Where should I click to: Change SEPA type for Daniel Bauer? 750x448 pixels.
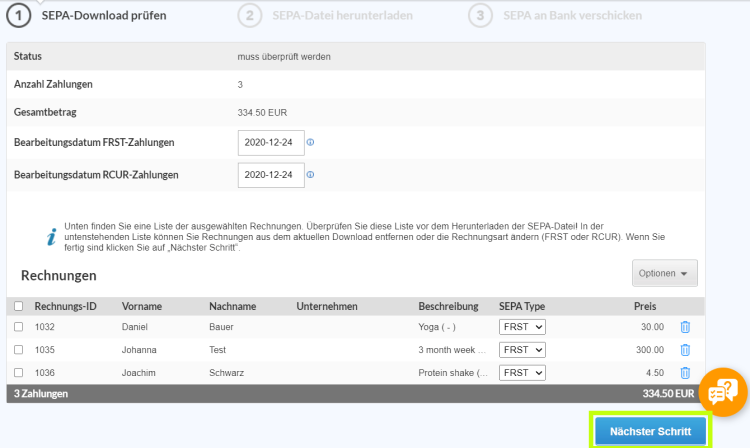(x=523, y=327)
